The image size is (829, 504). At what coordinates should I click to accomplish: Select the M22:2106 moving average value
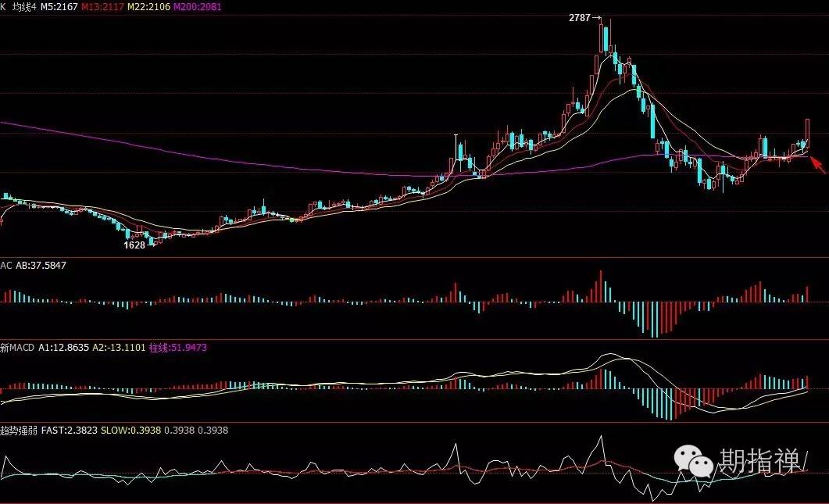pyautogui.click(x=149, y=7)
